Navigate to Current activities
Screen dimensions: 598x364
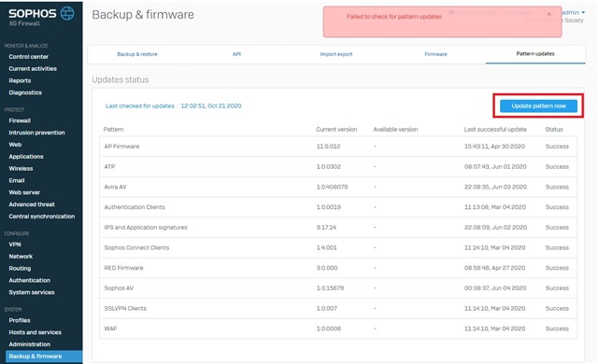pos(33,68)
